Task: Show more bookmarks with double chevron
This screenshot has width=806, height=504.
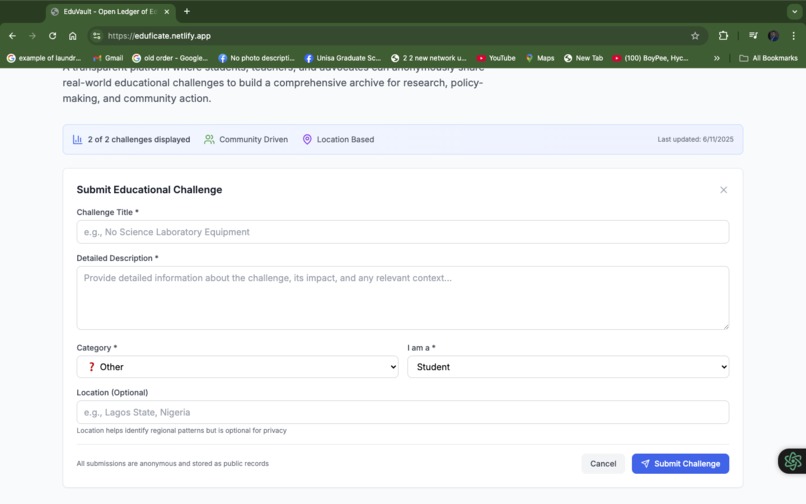Action: tap(717, 58)
